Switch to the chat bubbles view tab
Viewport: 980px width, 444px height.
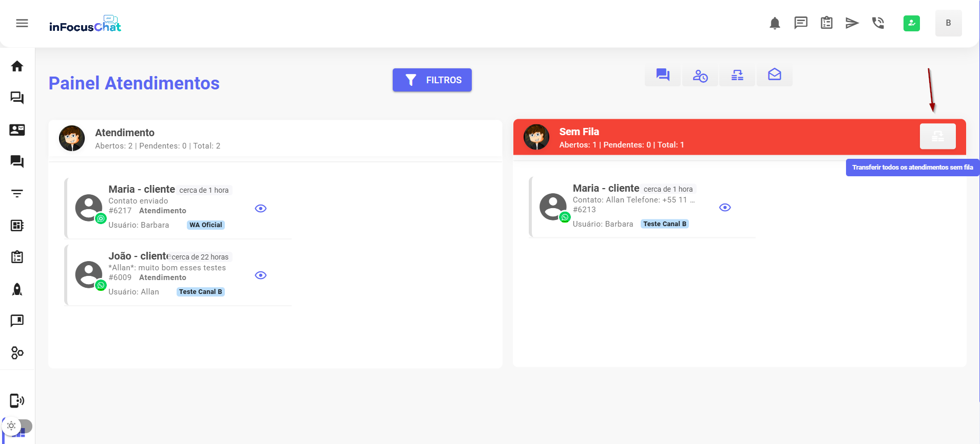pos(663,76)
